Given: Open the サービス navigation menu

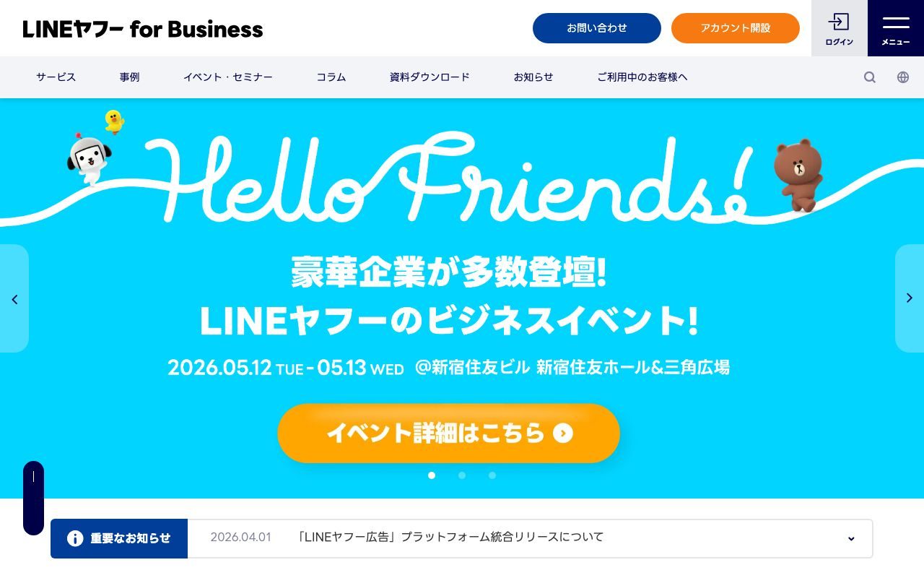Looking at the screenshot, I should tap(56, 77).
